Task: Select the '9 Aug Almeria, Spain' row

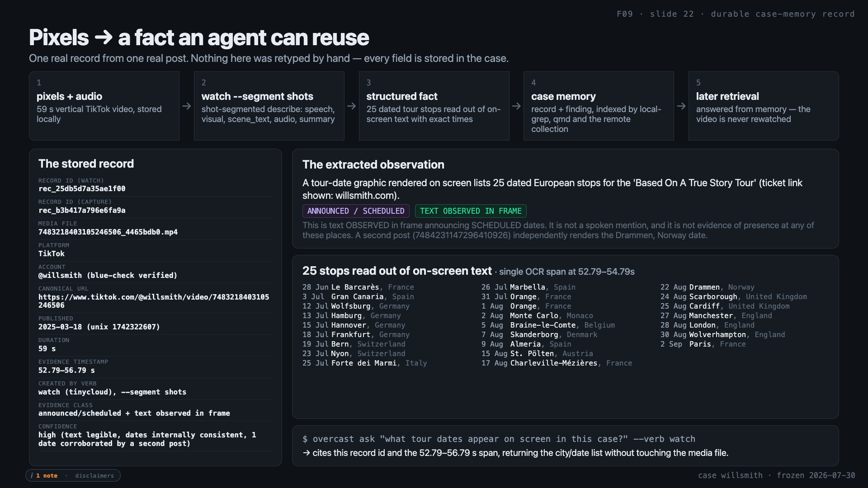Action: (526, 344)
